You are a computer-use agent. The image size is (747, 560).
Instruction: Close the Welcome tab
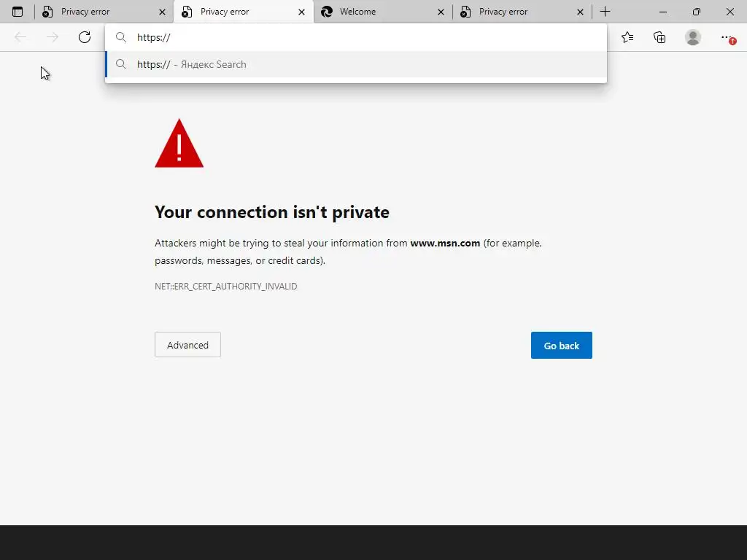[441, 12]
